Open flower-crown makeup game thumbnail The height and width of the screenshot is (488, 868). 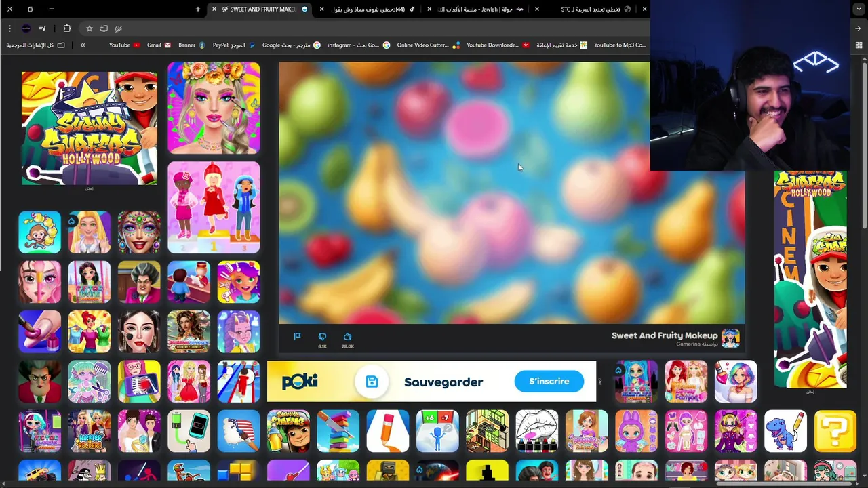click(x=214, y=108)
